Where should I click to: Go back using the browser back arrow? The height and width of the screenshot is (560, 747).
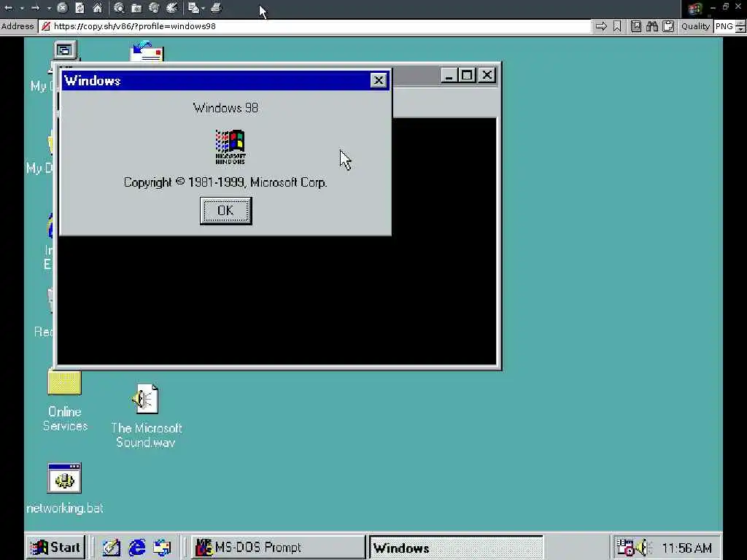9,8
